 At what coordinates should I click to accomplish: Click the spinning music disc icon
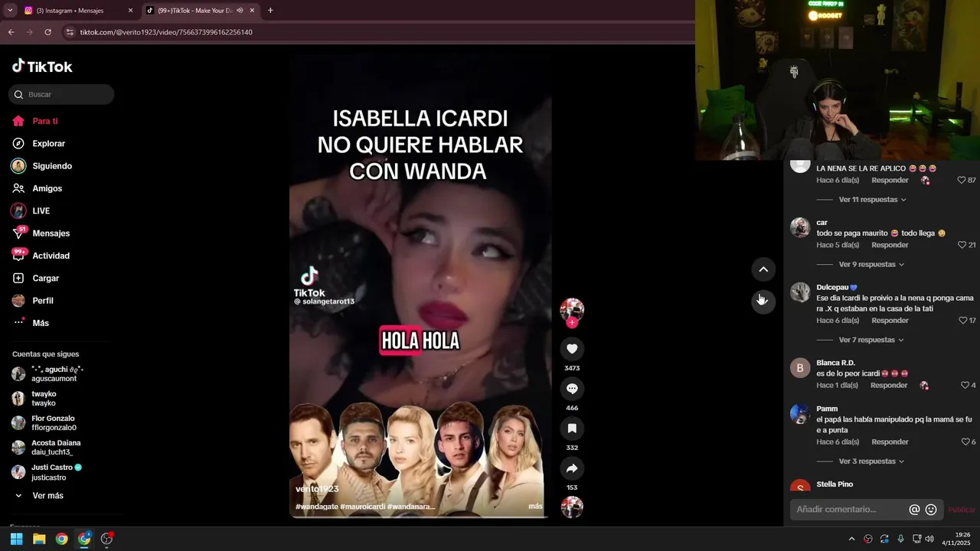[572, 507]
